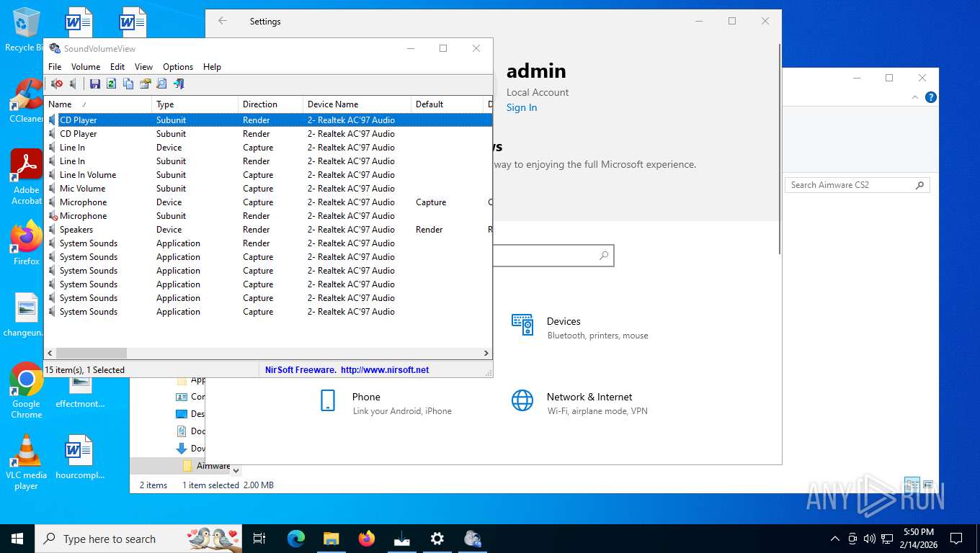This screenshot has width=980, height=553.
Task: Open the Adobe Acrobat desktop shortcut
Action: [27, 177]
